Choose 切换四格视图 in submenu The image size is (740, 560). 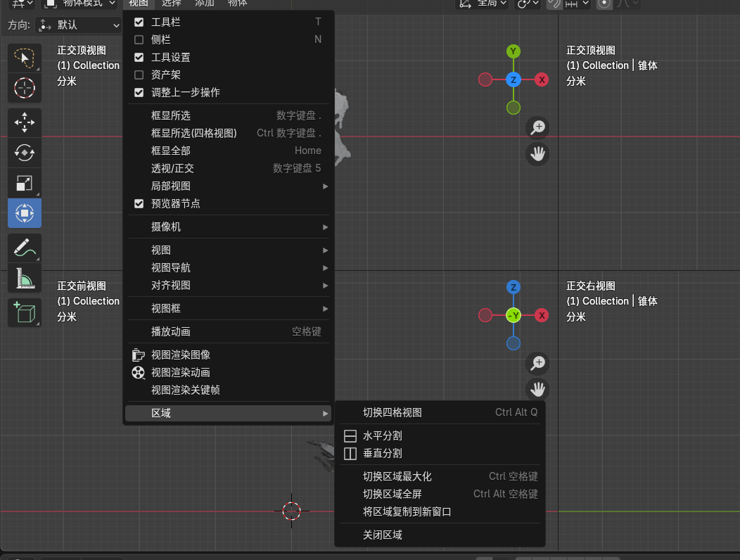[x=440, y=413]
